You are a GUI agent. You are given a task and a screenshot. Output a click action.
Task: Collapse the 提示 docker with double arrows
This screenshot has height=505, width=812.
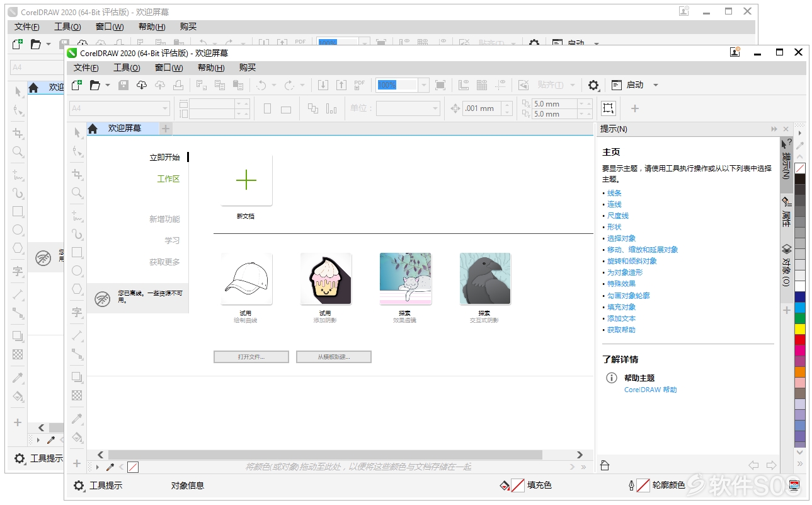coord(775,129)
